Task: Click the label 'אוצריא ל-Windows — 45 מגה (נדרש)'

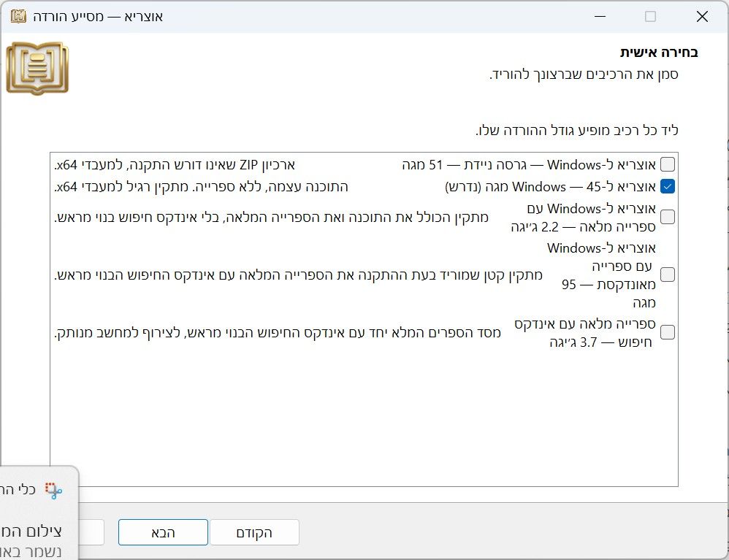Action: coord(551,186)
